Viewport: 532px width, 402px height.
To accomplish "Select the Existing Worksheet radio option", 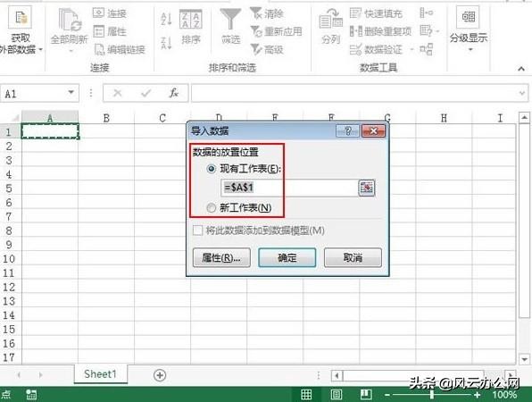I will (211, 169).
